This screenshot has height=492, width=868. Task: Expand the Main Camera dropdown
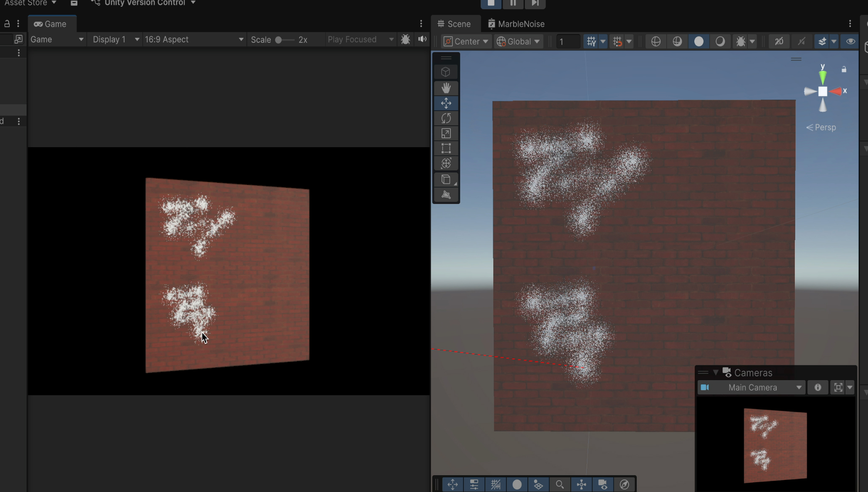pos(752,387)
